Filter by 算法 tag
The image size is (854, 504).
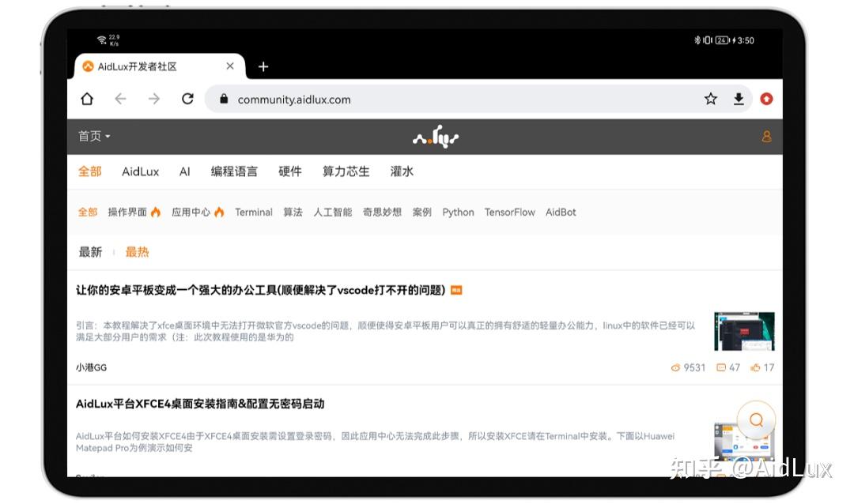click(293, 213)
